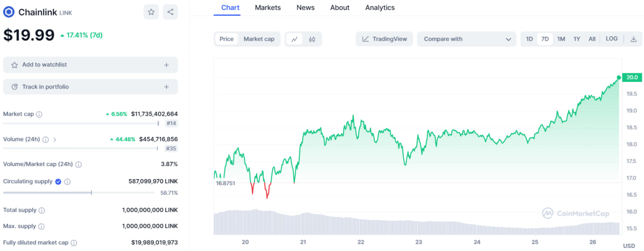644x251 pixels.
Task: Click the verified circulating supply badge
Action: click(58, 182)
